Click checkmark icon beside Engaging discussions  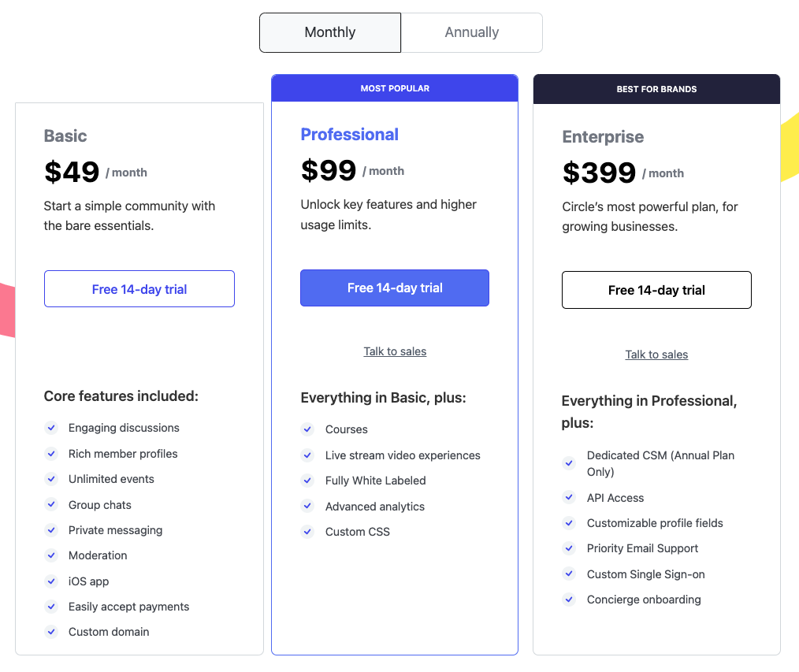(51, 428)
